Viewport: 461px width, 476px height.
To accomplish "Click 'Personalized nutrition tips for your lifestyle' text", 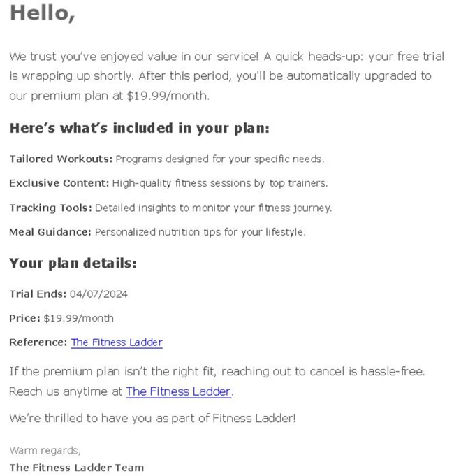I will click(x=200, y=231).
